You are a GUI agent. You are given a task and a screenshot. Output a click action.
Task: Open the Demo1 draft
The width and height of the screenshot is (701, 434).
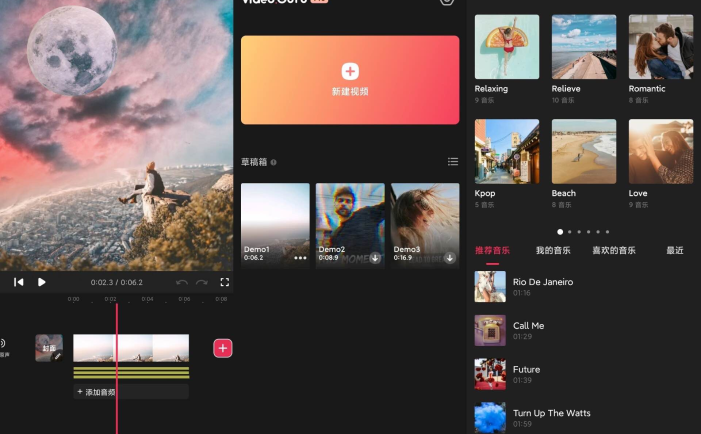275,225
